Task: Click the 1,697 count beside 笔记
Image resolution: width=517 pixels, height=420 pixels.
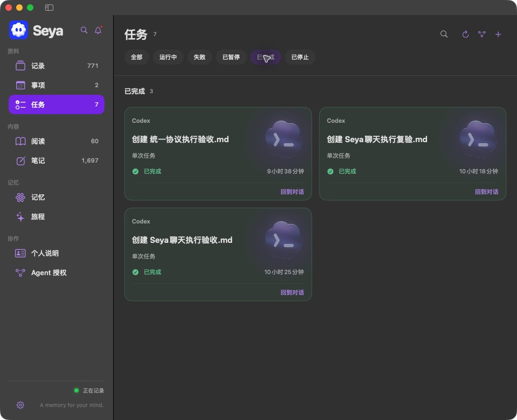Action: tap(90, 160)
